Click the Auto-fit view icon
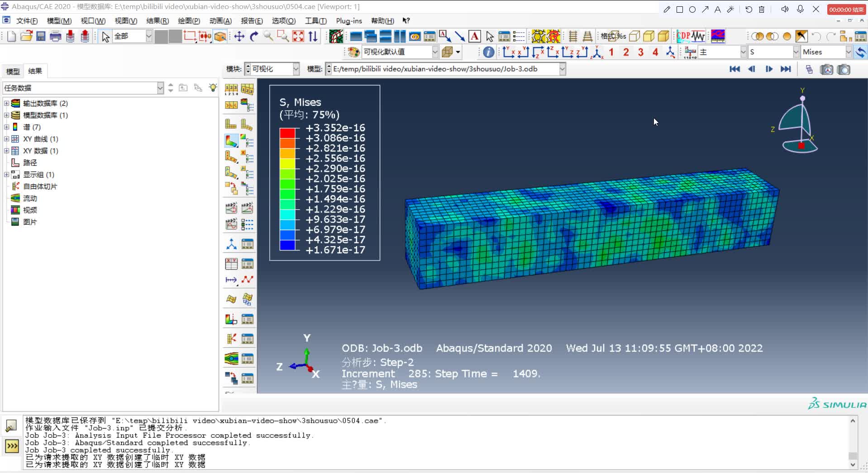Image resolution: width=868 pixels, height=473 pixels. click(298, 36)
